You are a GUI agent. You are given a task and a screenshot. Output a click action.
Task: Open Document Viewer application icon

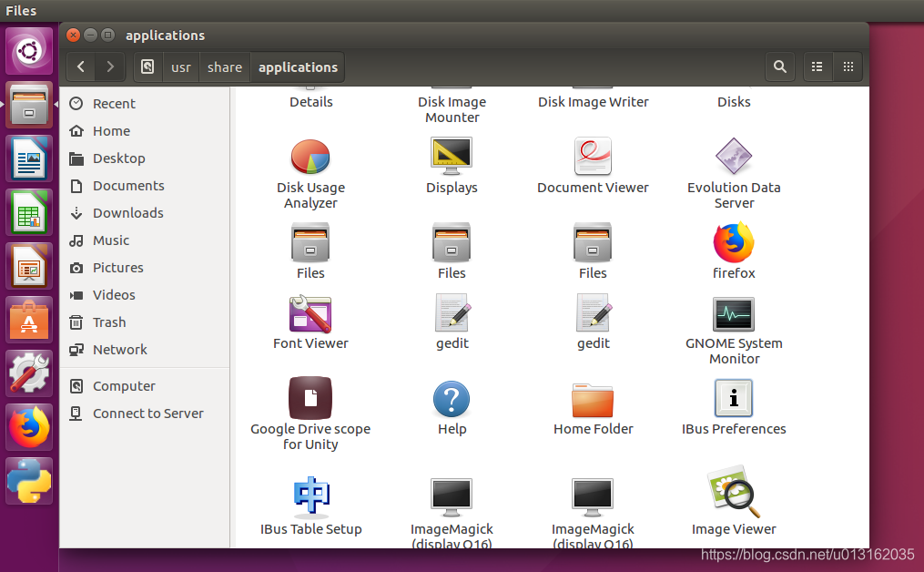click(x=593, y=157)
